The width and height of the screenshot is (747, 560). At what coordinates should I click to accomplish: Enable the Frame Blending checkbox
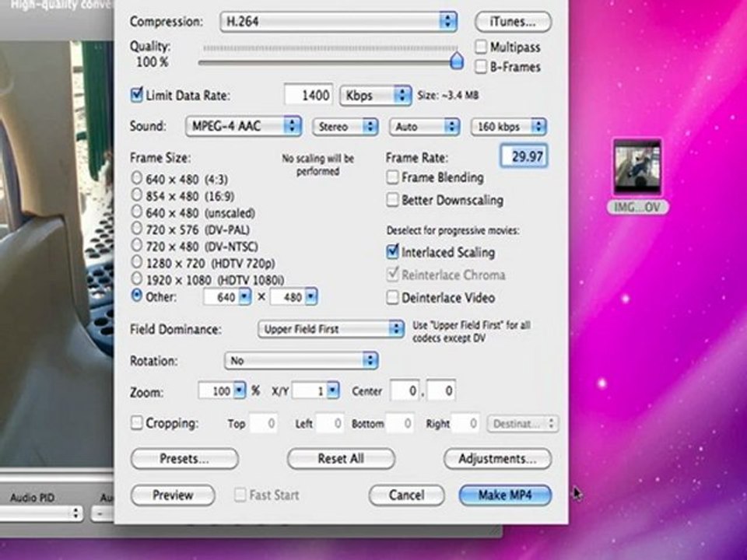coord(392,177)
